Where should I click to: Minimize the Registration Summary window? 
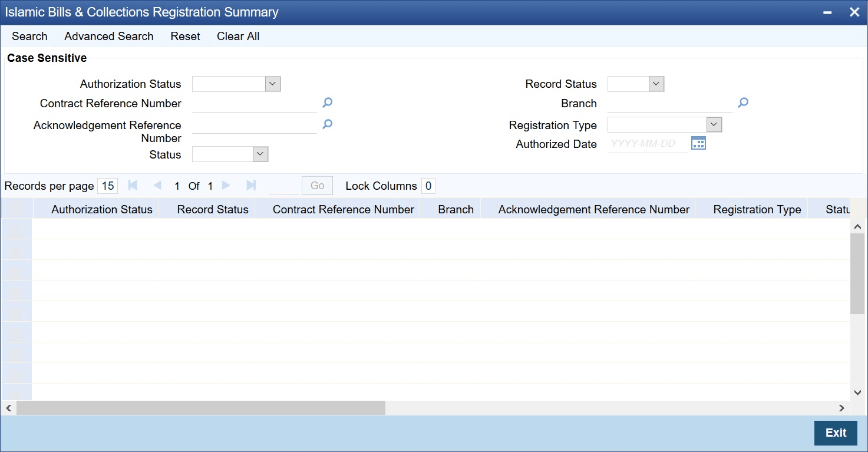(827, 12)
